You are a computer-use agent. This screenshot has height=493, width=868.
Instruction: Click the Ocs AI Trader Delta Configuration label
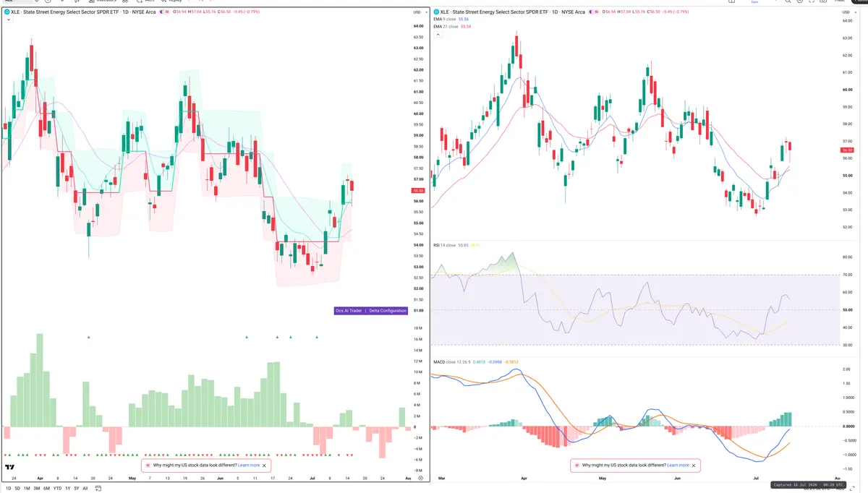tap(371, 311)
